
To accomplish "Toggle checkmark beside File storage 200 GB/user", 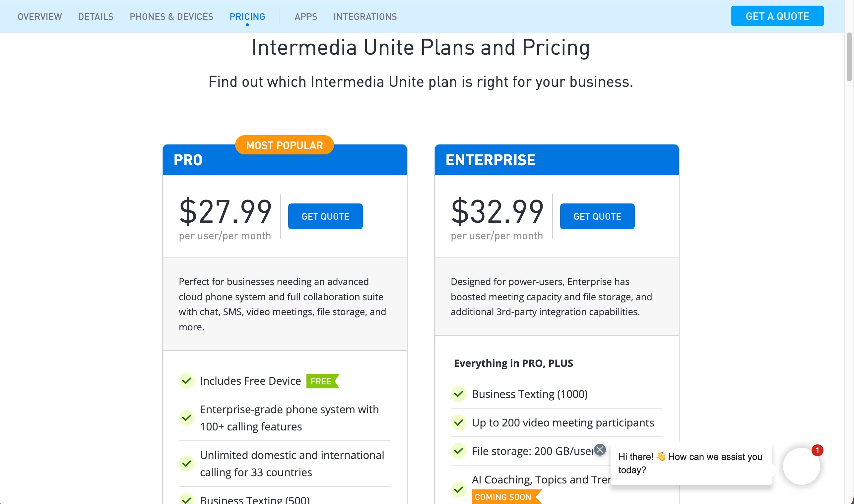I will click(458, 451).
